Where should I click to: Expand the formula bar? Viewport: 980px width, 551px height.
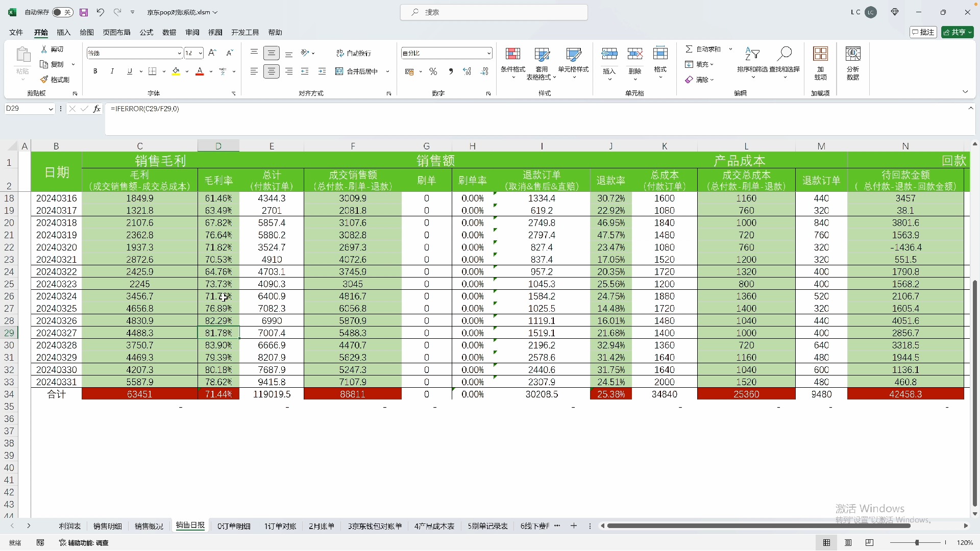tap(971, 108)
